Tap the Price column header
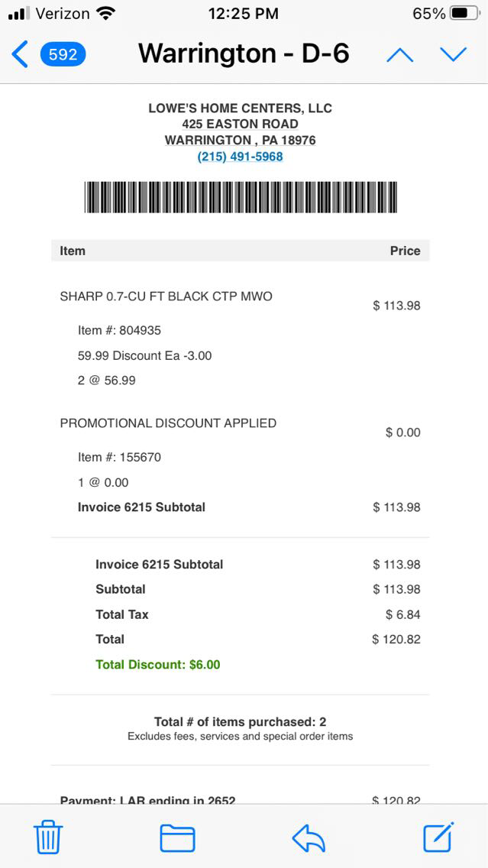The image size is (488, 868). point(405,251)
